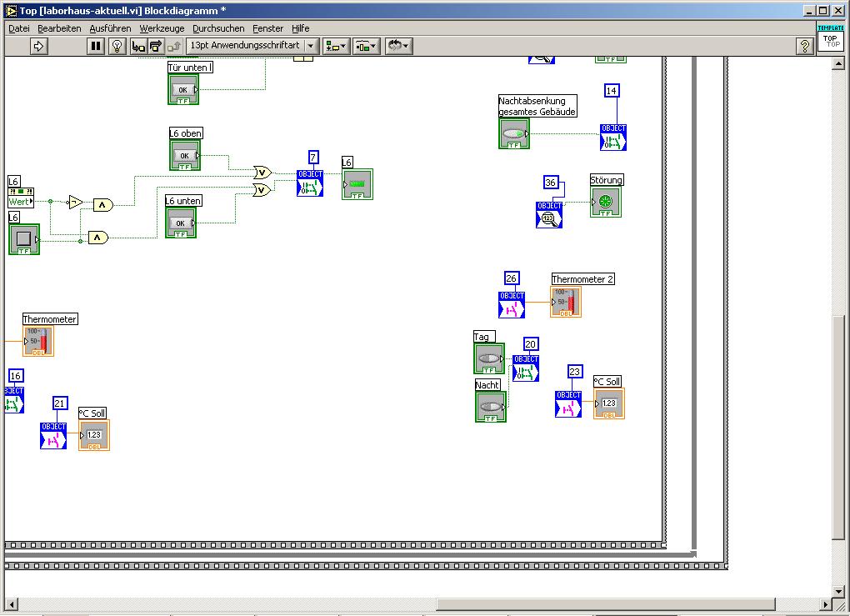Click the font menu dropdown arrow
Screen dimensions: 850x616
click(311, 46)
